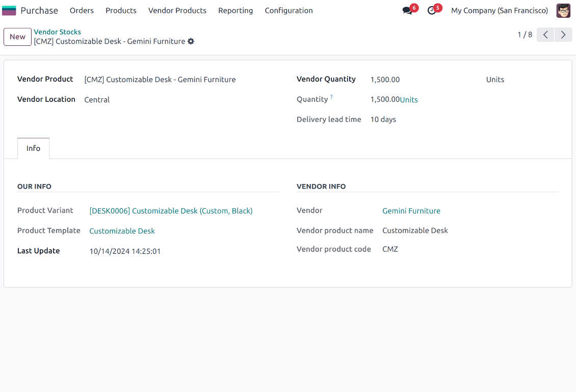
Task: Click the user avatar image
Action: pyautogui.click(x=563, y=10)
